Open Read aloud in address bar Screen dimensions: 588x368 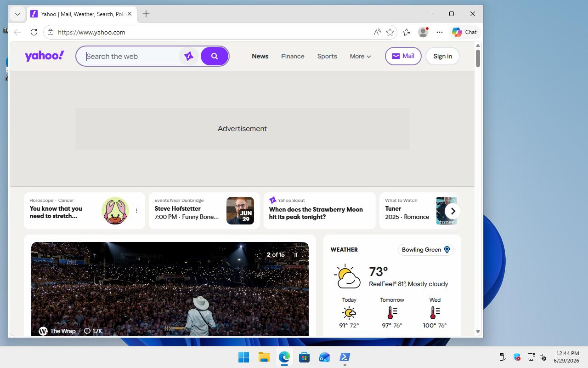[377, 32]
